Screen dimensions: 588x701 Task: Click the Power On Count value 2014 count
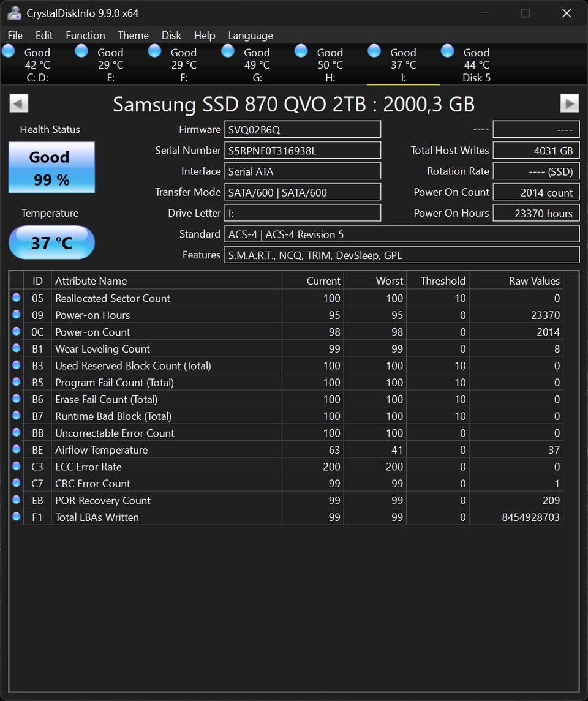[536, 192]
